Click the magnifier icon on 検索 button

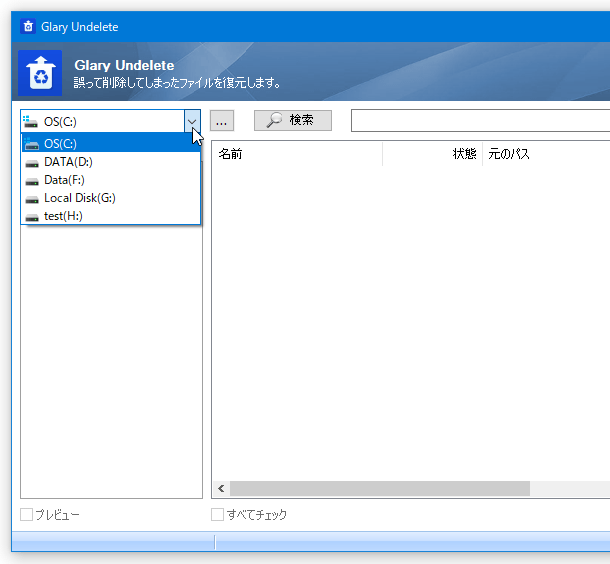(x=274, y=120)
